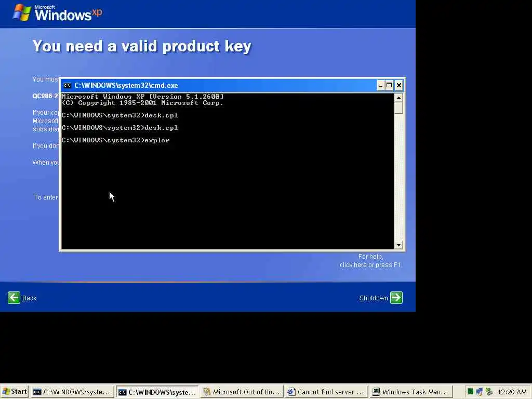Click the cmd.exe window title text
532x399 pixels.
[126, 86]
